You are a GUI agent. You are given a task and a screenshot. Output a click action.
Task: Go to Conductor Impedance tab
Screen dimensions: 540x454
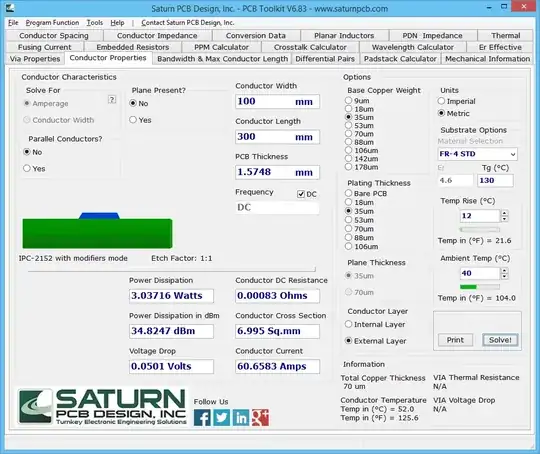[x=157, y=35]
